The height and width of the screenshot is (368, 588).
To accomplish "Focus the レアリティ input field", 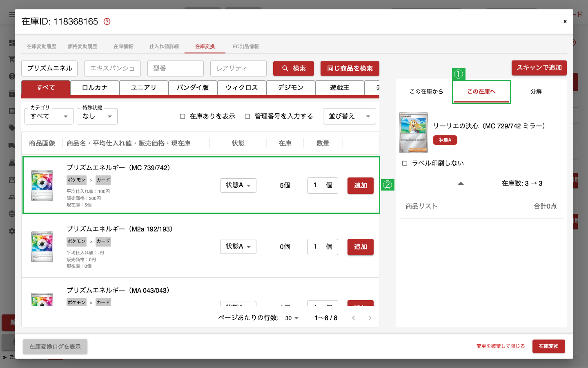I will 238,69.
